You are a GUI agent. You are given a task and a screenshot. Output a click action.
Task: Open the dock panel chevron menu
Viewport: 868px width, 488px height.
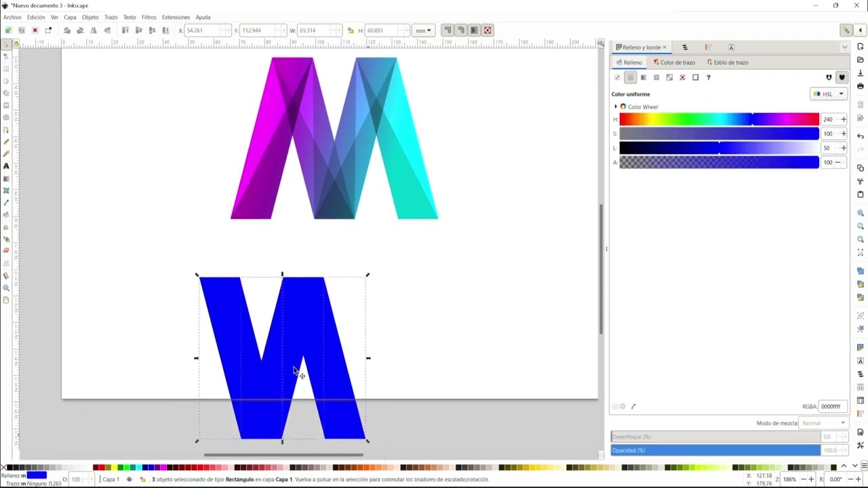coord(844,47)
